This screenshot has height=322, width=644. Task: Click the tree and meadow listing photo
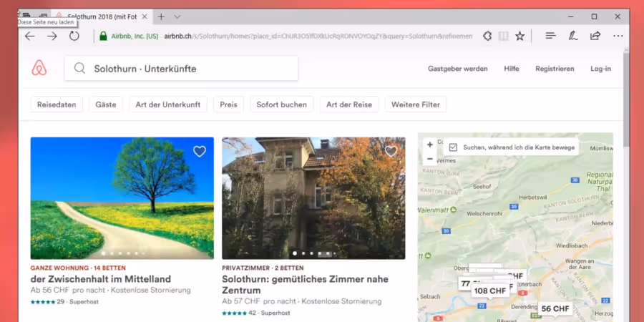[122, 198]
